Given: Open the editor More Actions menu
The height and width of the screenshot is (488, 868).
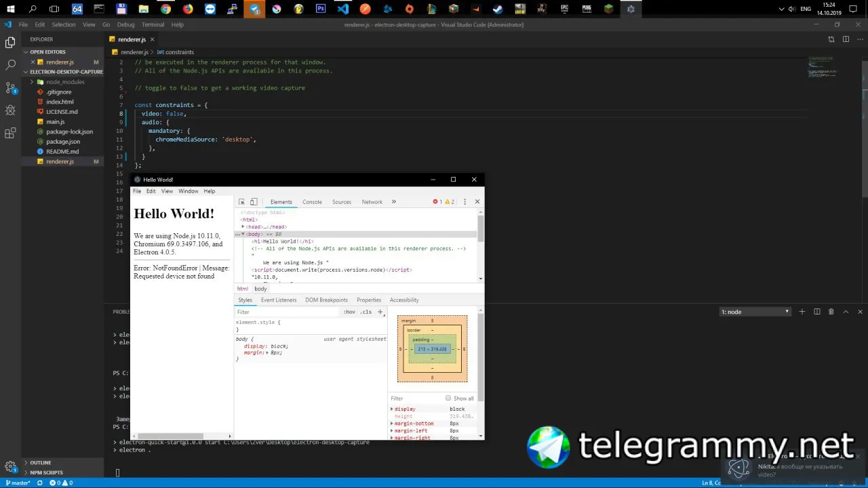Looking at the screenshot, I should click(860, 39).
